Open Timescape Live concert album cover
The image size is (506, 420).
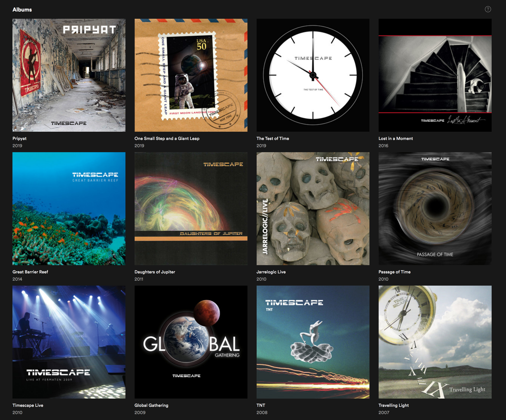pos(69,342)
